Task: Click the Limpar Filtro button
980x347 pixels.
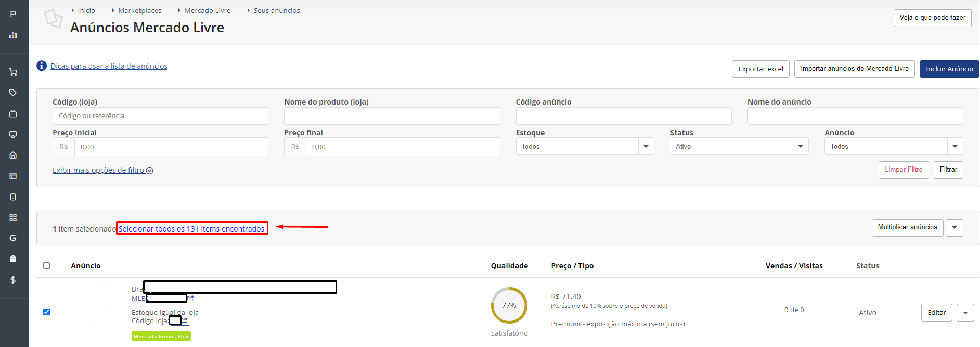Action: (x=904, y=170)
